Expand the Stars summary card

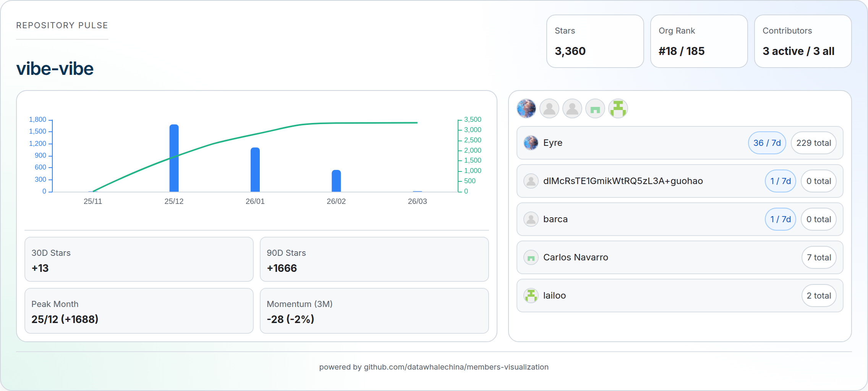point(595,41)
